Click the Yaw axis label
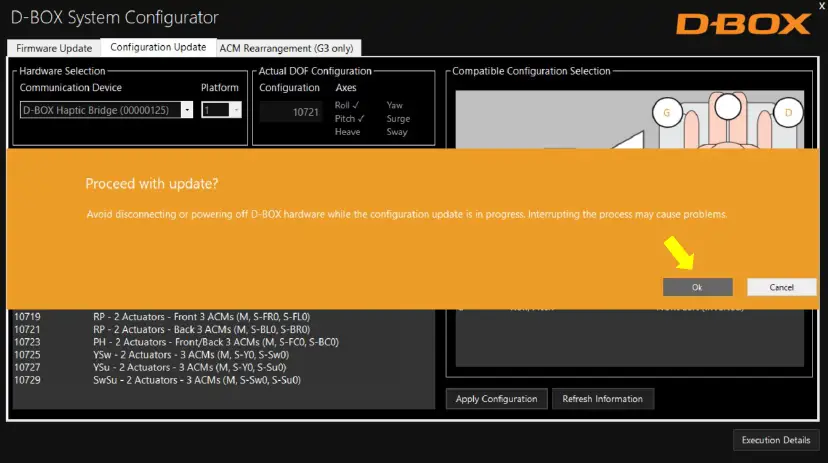828x463 pixels. (394, 105)
